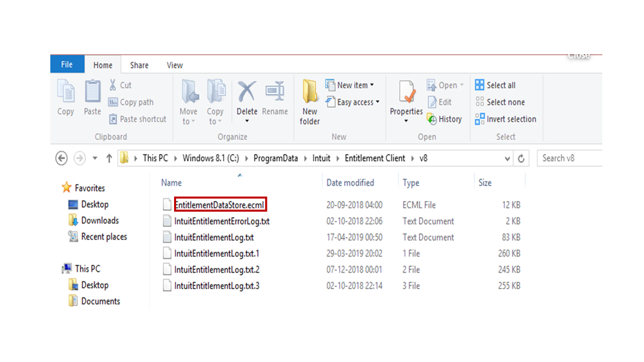
Task: Sort by the Size column header
Action: pyautogui.click(x=485, y=183)
